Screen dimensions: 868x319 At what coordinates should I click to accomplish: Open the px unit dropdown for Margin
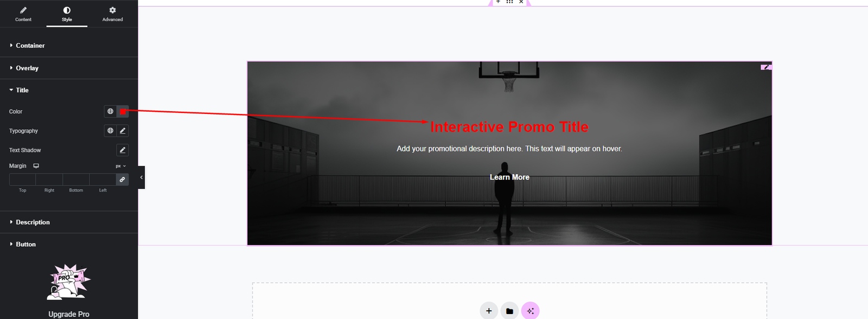tap(120, 166)
